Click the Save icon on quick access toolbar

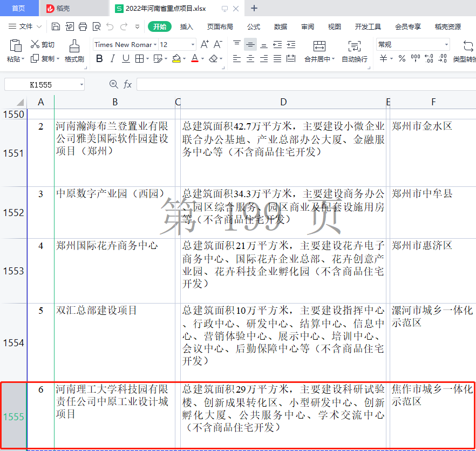(x=56, y=25)
